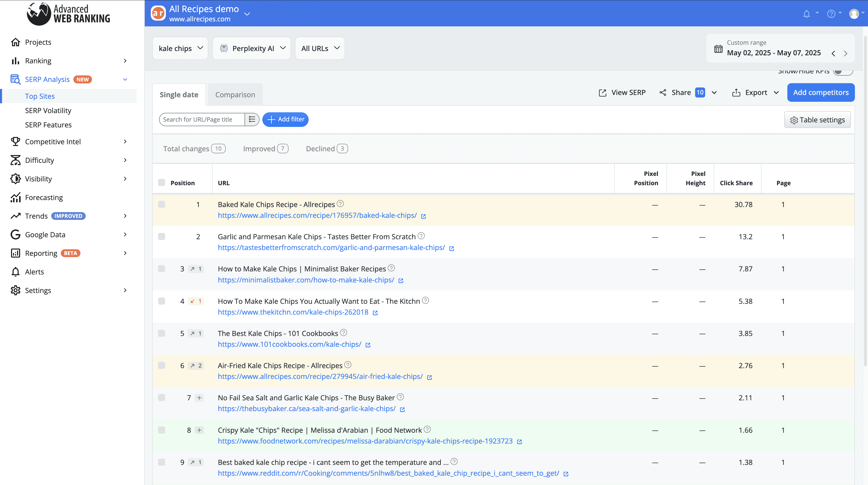
Task: Click the plus icon in position 7 row
Action: (x=199, y=398)
